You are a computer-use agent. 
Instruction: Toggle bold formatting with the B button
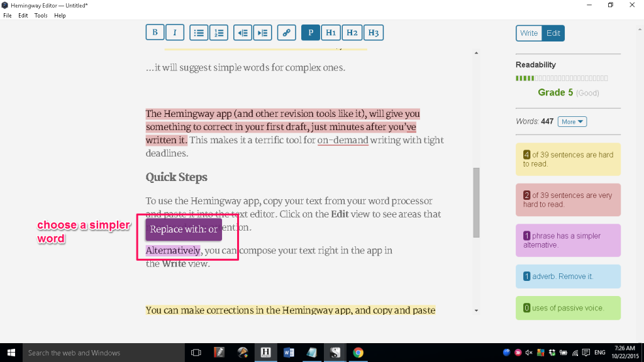(155, 33)
